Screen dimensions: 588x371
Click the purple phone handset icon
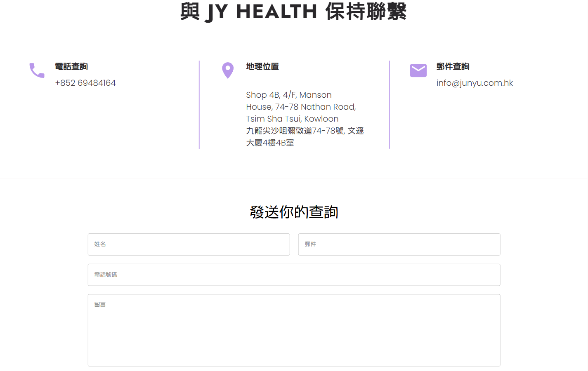pyautogui.click(x=37, y=70)
